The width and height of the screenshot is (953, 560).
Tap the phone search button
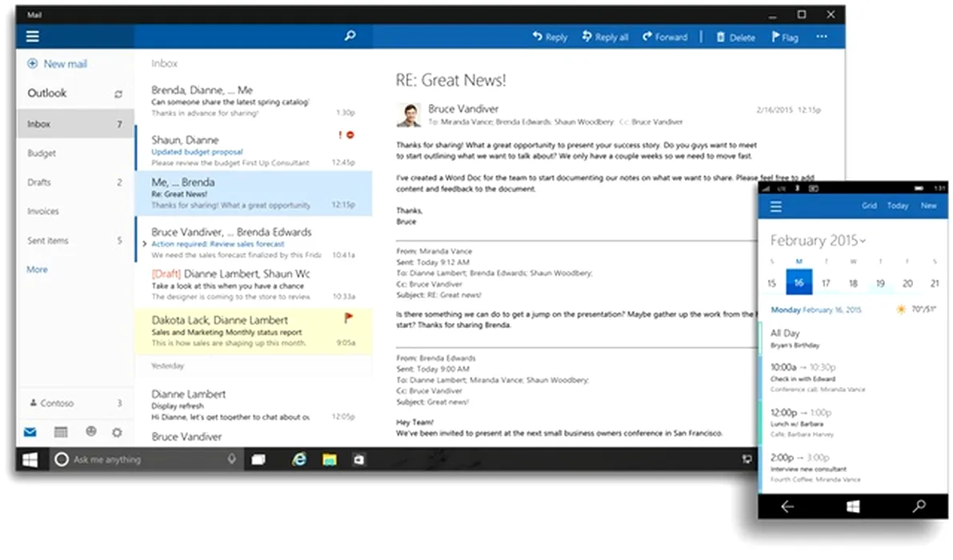(919, 506)
